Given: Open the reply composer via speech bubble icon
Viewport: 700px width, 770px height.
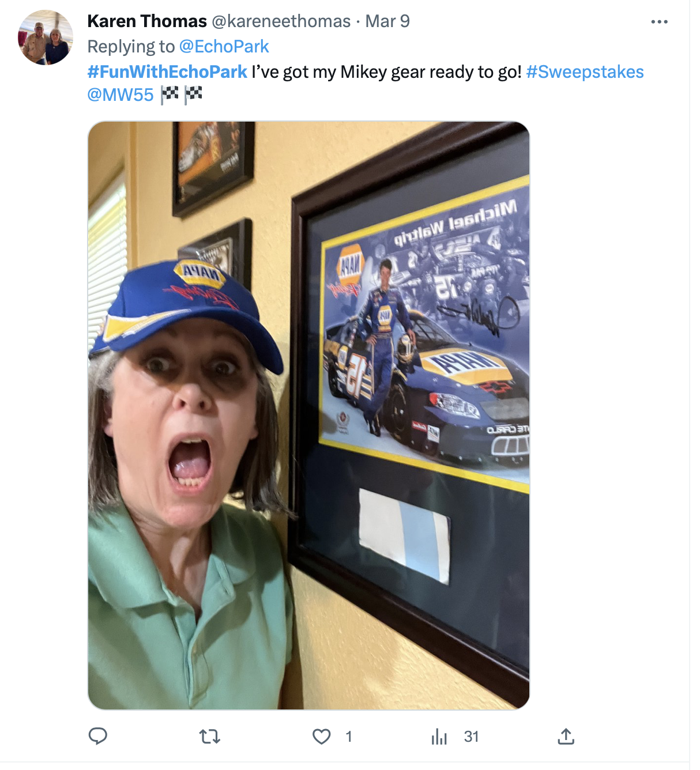Looking at the screenshot, I should tap(98, 736).
